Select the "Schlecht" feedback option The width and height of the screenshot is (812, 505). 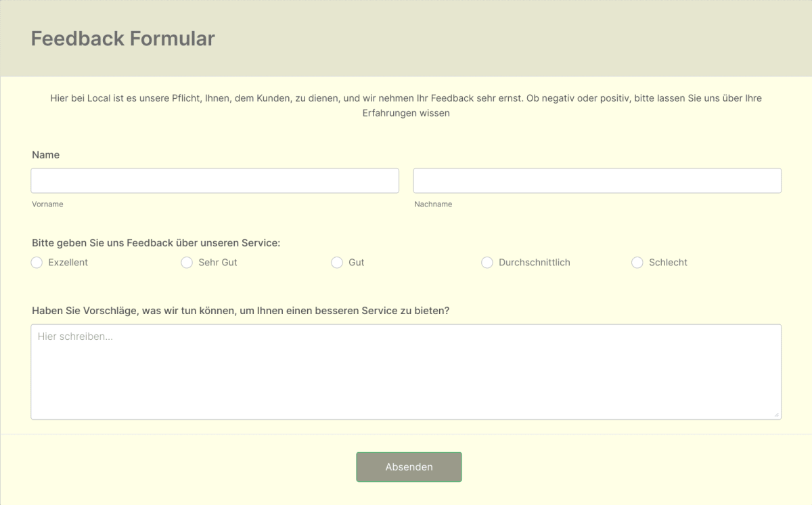point(637,262)
